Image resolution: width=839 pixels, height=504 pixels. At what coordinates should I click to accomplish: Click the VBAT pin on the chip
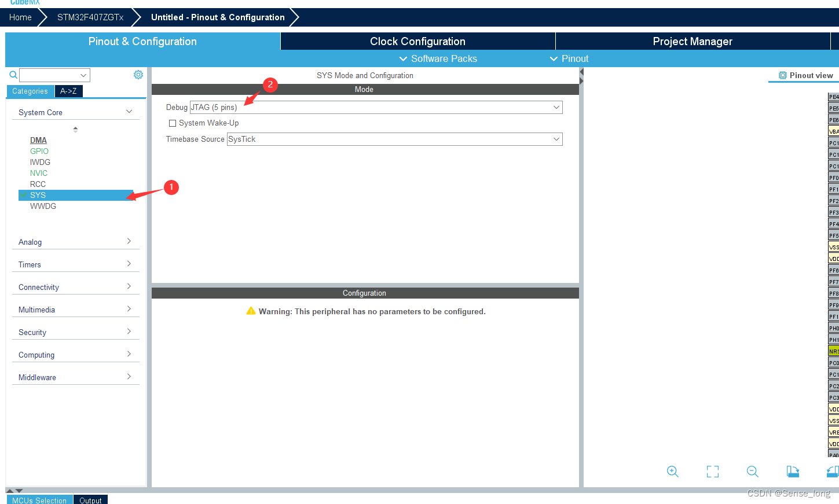pos(834,131)
